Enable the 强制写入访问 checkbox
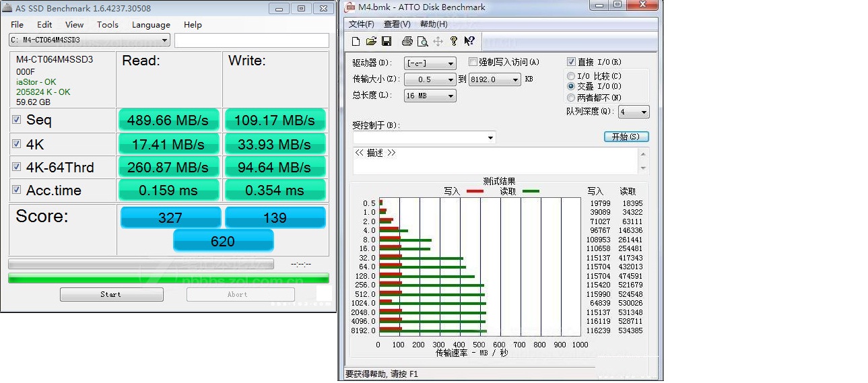The image size is (868, 383). pos(473,62)
